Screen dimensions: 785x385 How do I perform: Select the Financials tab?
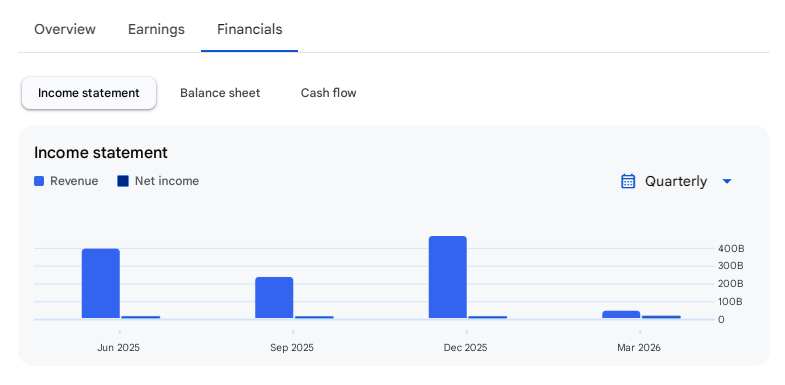249,30
